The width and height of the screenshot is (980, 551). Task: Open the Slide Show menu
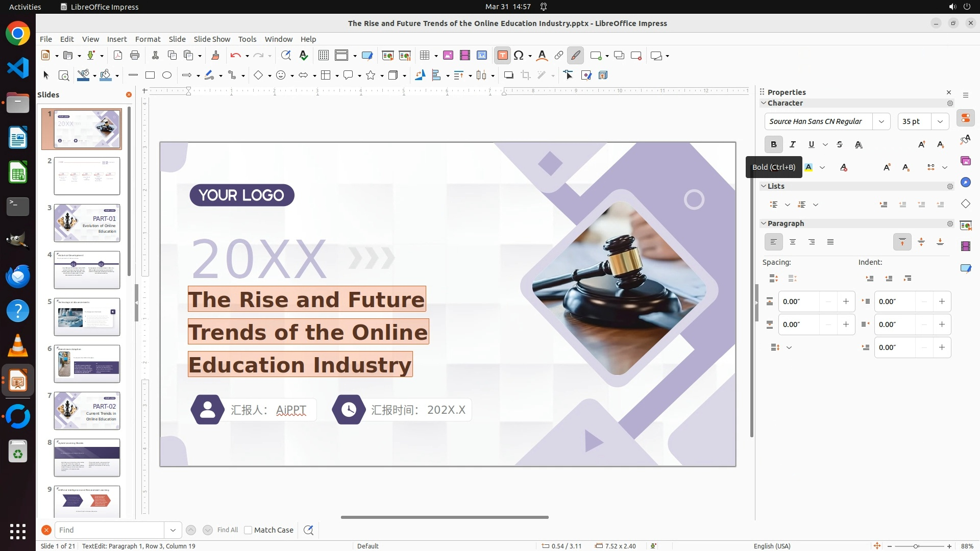212,39
